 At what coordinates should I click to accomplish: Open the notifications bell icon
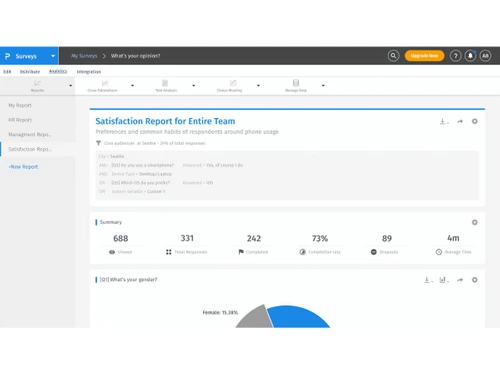coord(470,56)
